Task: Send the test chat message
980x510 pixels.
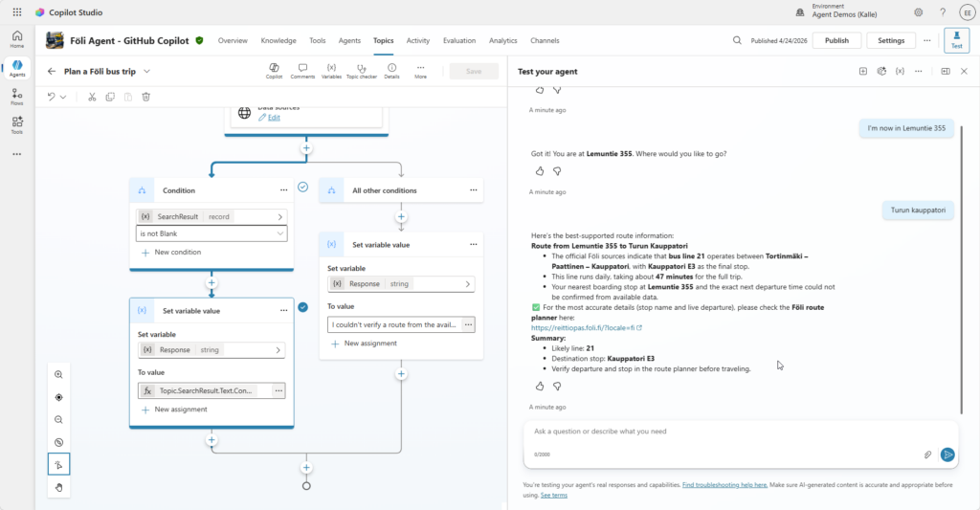Action: (947, 455)
